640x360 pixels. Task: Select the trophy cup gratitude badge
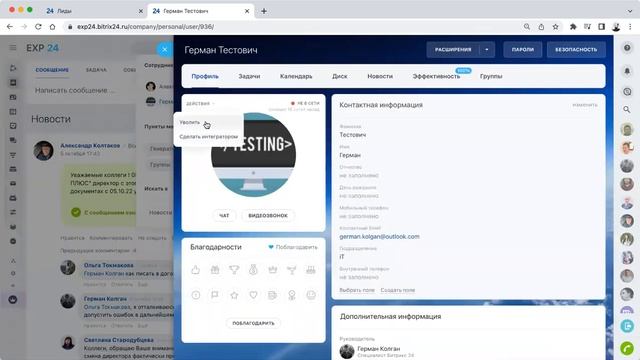coord(234,270)
